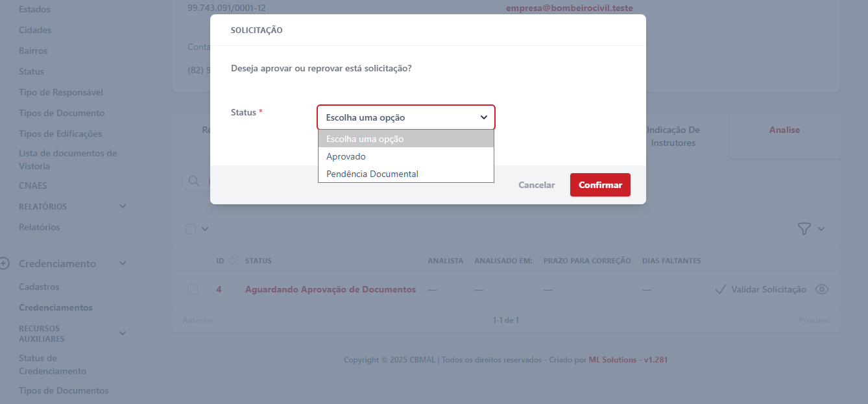Open Tipos de Documento in the sidebar
This screenshot has width=868, height=404.
coord(62,113)
